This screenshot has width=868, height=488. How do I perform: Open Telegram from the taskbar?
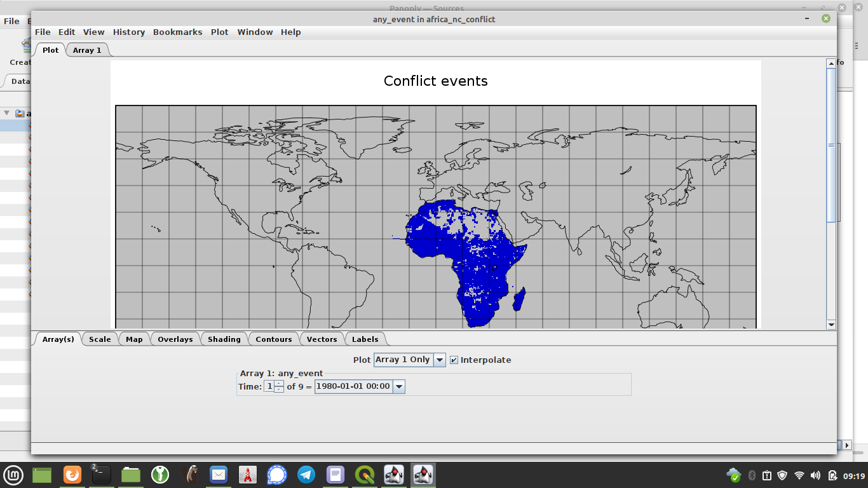click(x=306, y=475)
